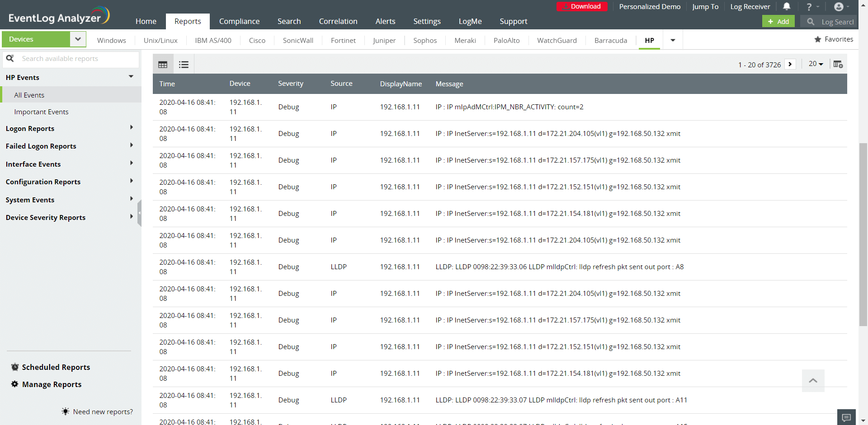Click the green Add button

point(778,21)
